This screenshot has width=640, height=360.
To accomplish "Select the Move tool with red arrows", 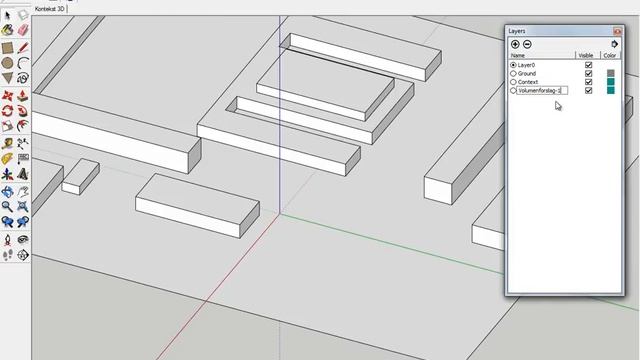I will point(7,96).
